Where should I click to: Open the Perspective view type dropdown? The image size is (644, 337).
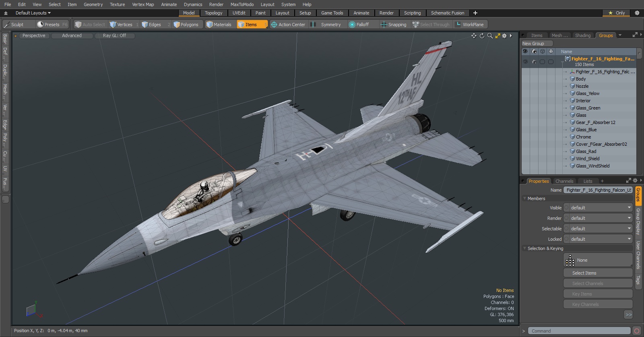34,36
